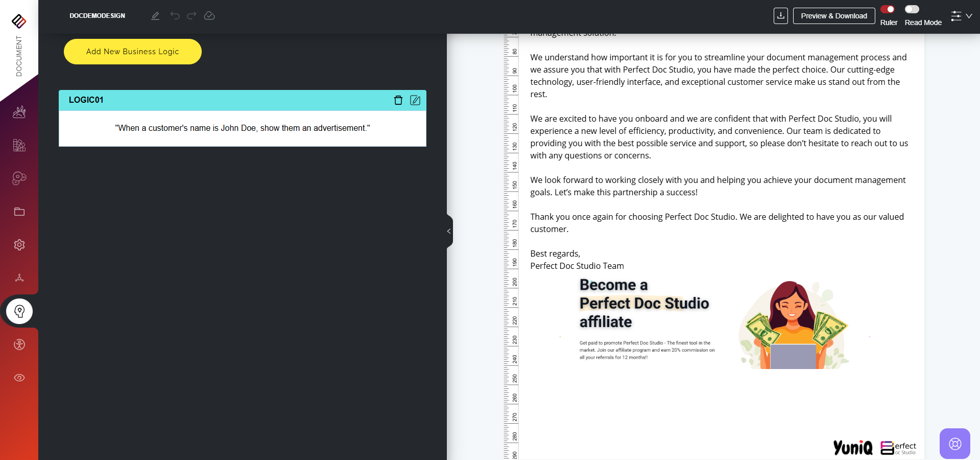Click the Preview & Download button
Screen dimensions: 980x460
pos(833,16)
